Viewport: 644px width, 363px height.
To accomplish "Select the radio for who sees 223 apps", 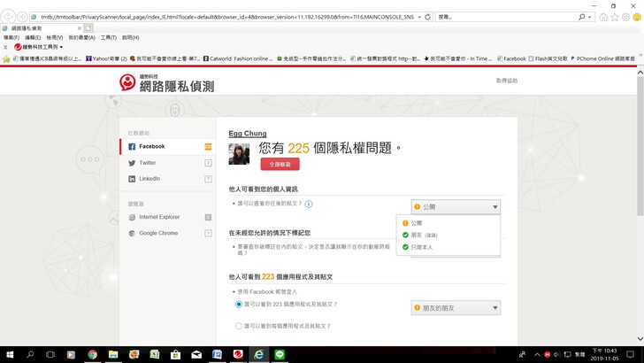I will coord(239,304).
